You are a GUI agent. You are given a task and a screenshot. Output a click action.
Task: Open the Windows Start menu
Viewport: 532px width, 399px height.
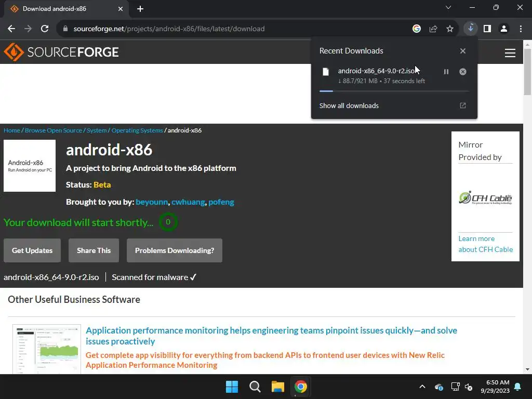click(232, 387)
